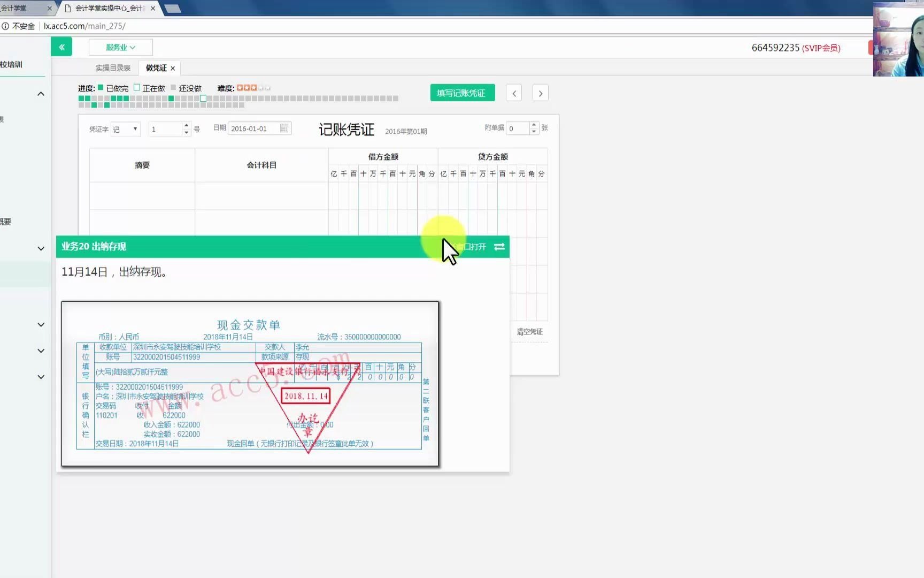Click the first row 会计科目 cell
The image size is (924, 578).
(x=261, y=196)
